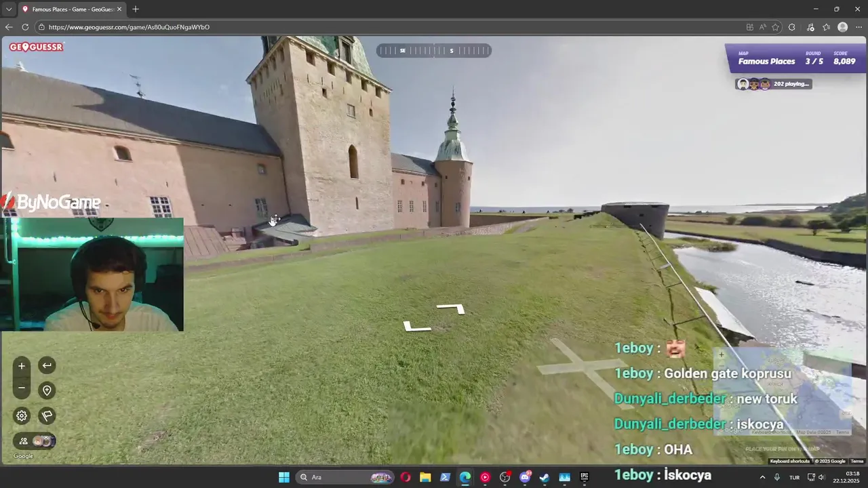Close the Famous Places tab
This screenshot has width=868, height=488.
[x=119, y=9]
